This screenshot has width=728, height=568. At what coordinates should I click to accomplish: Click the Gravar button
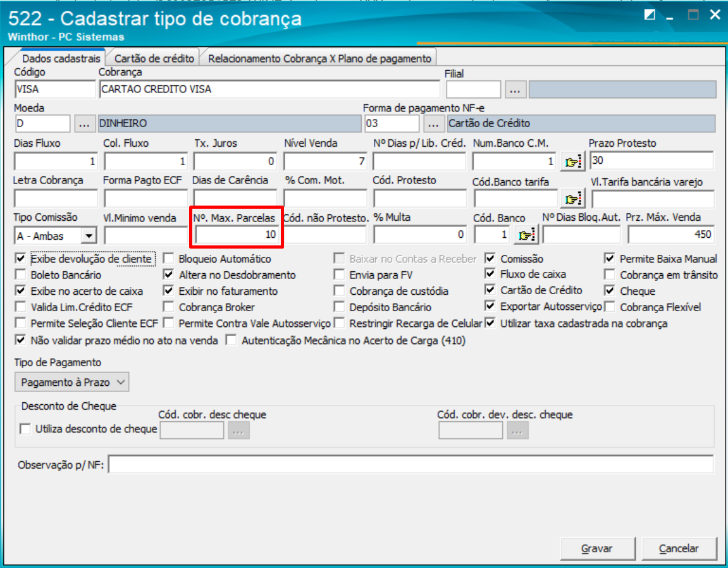(x=598, y=548)
